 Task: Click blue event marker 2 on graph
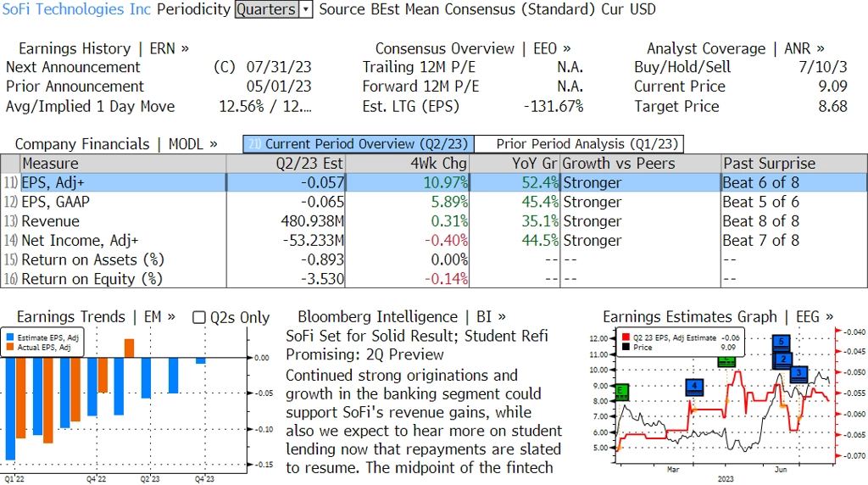pos(782,360)
